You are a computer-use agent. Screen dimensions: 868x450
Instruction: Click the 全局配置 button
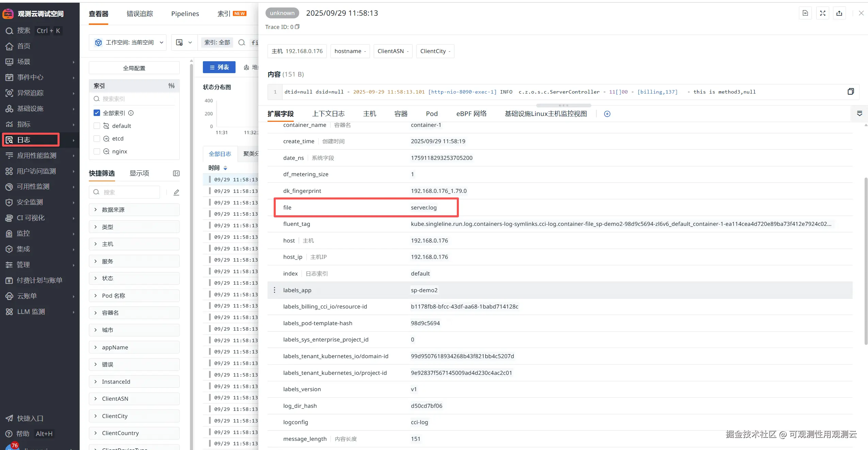(134, 68)
